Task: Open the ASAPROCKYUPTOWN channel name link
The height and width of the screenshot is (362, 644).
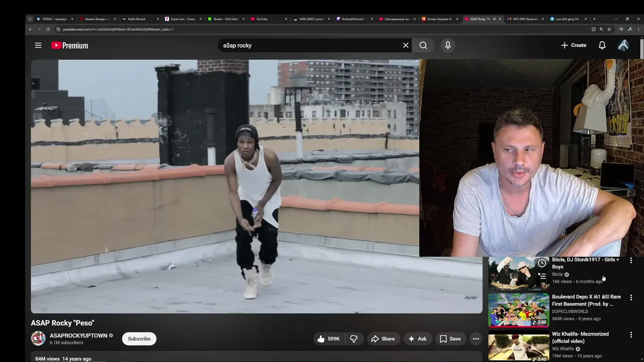Action: pos(78,335)
